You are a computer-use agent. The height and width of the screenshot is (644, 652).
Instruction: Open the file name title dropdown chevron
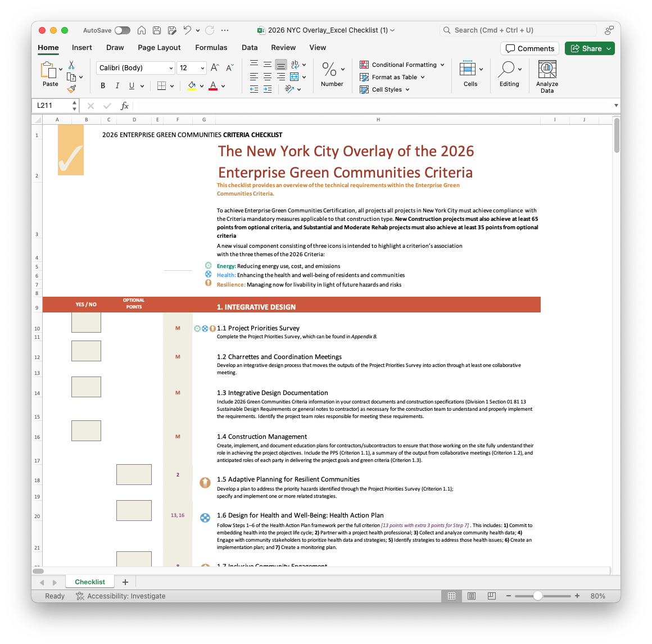click(x=392, y=30)
